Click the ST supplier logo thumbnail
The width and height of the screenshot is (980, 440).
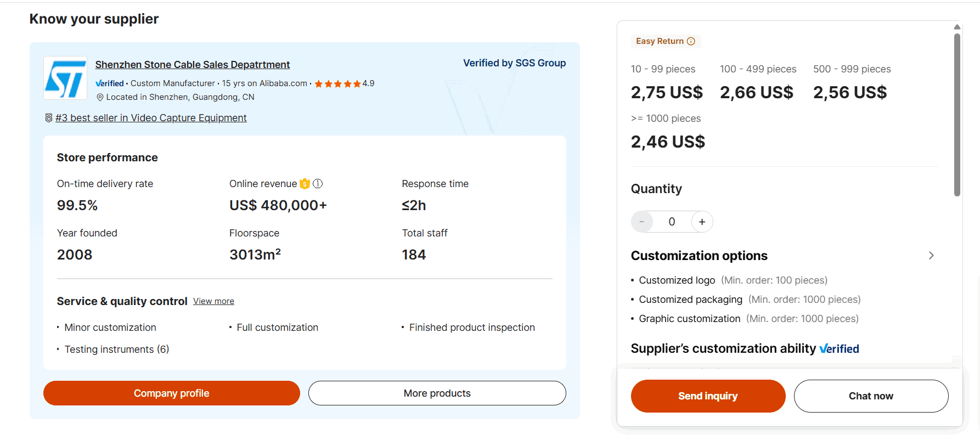pos(65,78)
